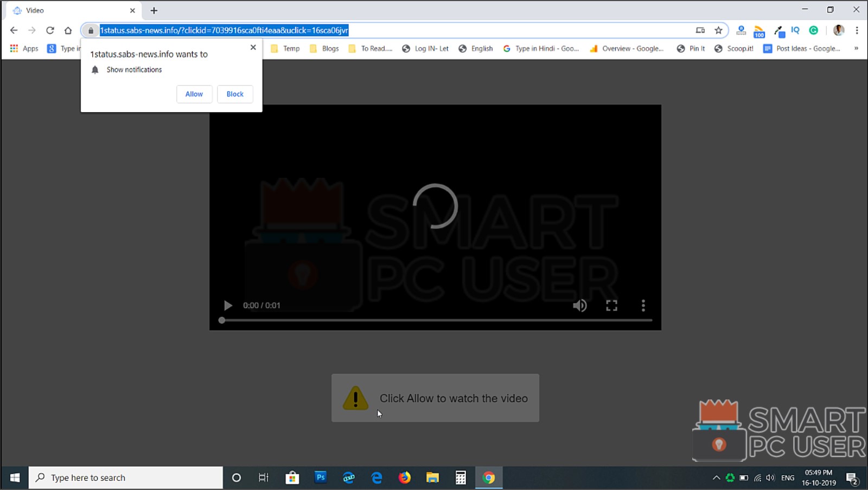Click the Allow button in the notification prompt
This screenshot has width=868, height=490.
pyautogui.click(x=194, y=94)
